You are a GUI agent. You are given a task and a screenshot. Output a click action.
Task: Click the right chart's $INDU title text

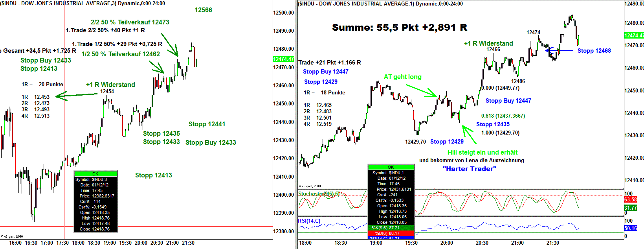pyautogui.click(x=380, y=4)
